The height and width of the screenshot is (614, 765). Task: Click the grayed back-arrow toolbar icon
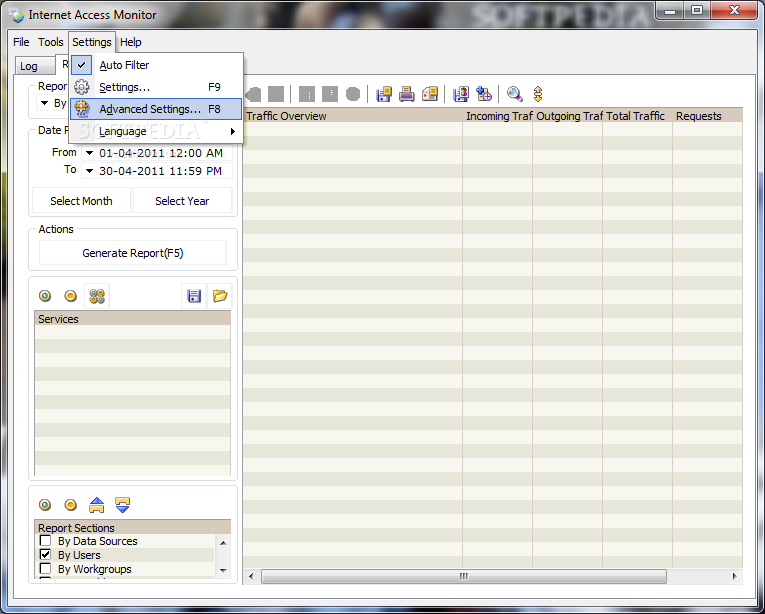click(x=253, y=94)
